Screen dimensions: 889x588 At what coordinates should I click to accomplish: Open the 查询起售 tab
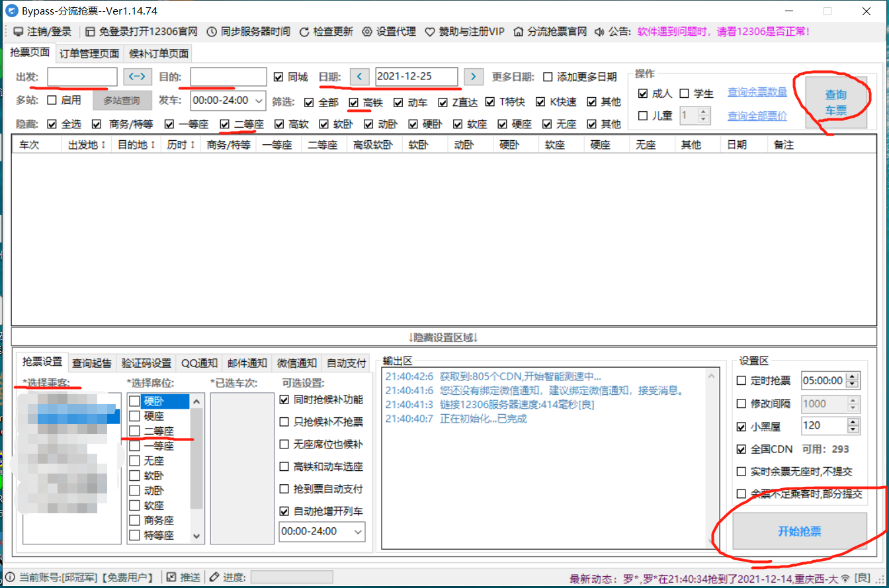[x=92, y=362]
